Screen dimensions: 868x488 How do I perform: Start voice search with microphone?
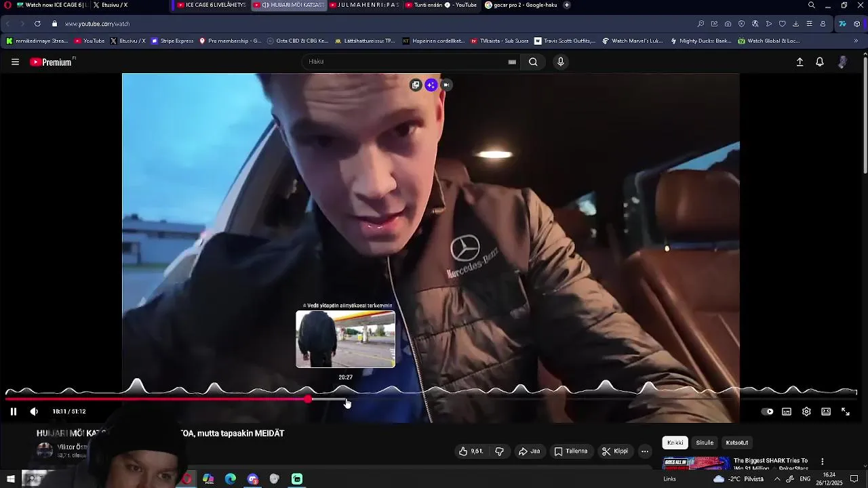[x=560, y=62]
